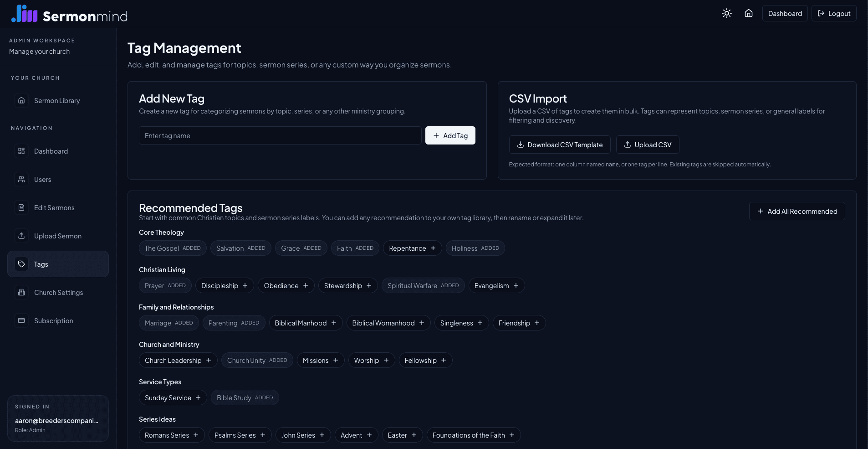Click the Subscription card icon

(x=21, y=320)
